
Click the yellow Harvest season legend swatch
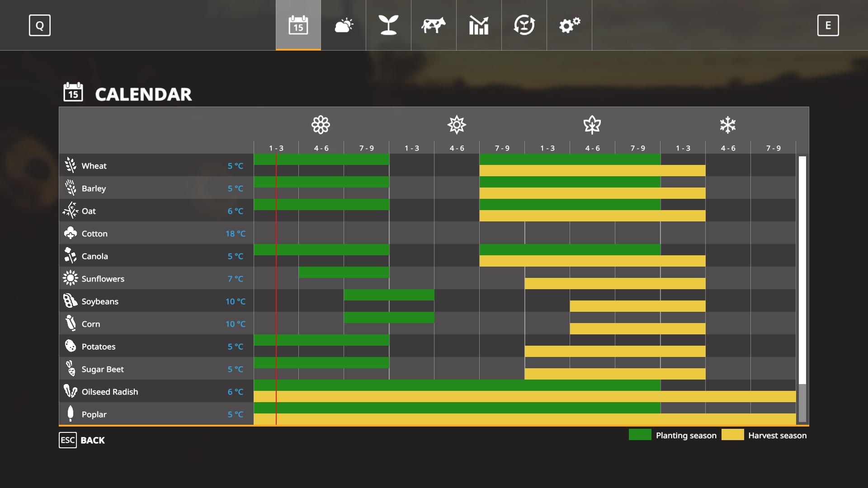pyautogui.click(x=732, y=435)
